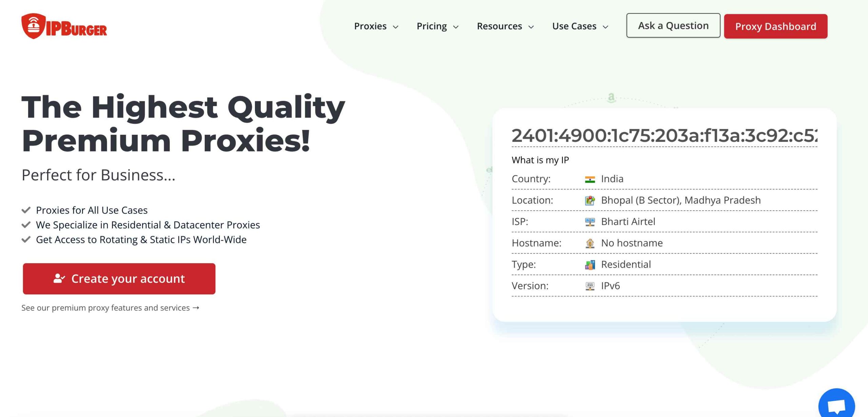Click the displayed IPv6 address
The height and width of the screenshot is (417, 868).
point(664,135)
